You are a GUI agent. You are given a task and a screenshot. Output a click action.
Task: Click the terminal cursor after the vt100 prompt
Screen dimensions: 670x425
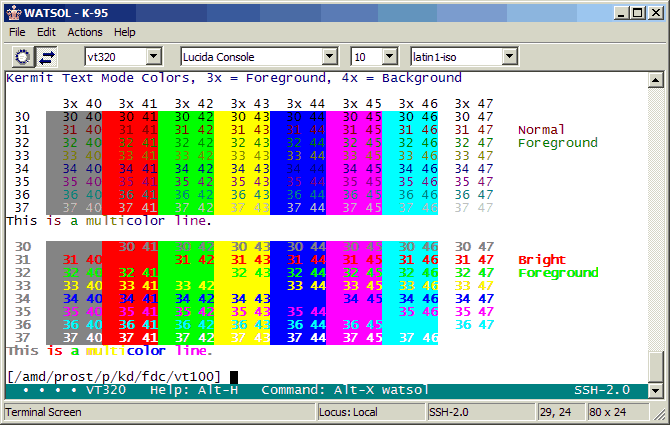click(233, 376)
